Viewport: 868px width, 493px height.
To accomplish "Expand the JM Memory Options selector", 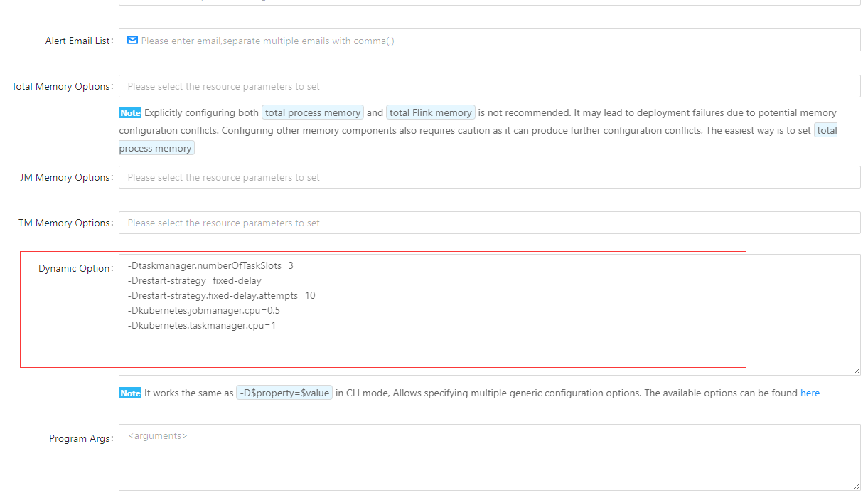I will pos(489,177).
